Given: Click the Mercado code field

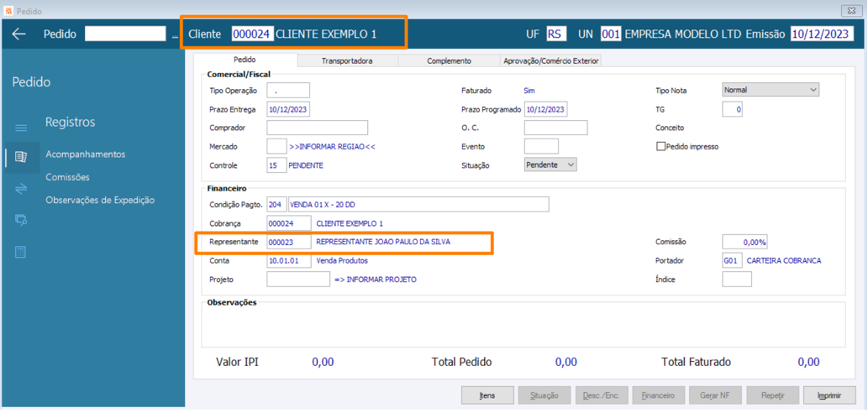Looking at the screenshot, I should (x=276, y=147).
